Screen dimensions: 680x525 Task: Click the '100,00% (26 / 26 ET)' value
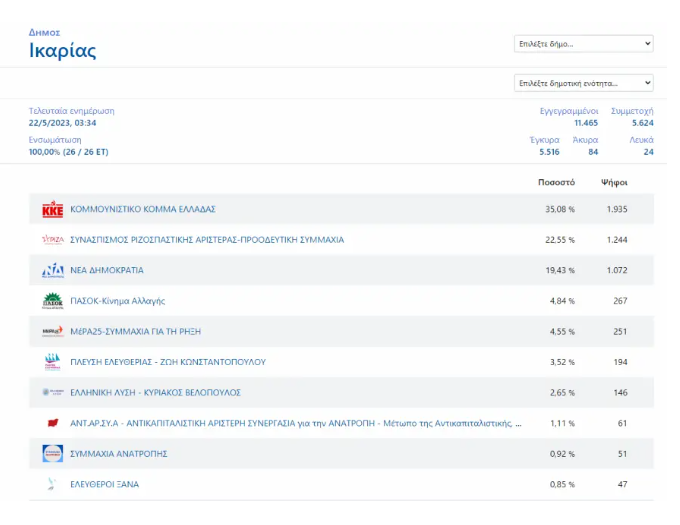point(69,152)
